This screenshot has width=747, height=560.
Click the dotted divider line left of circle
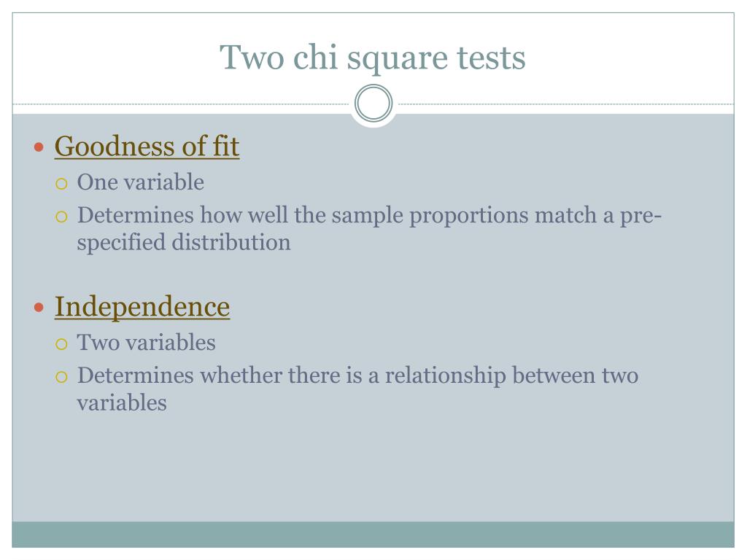pyautogui.click(x=181, y=104)
